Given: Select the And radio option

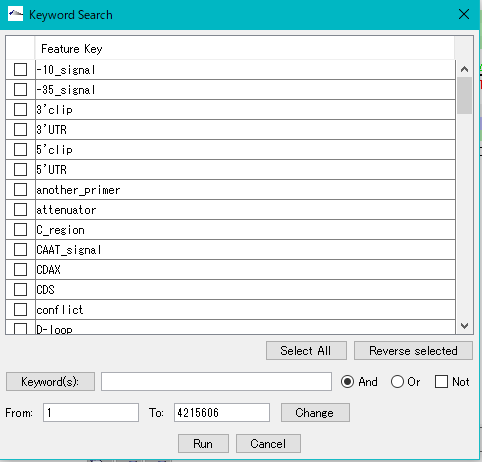Looking at the screenshot, I should tap(347, 382).
